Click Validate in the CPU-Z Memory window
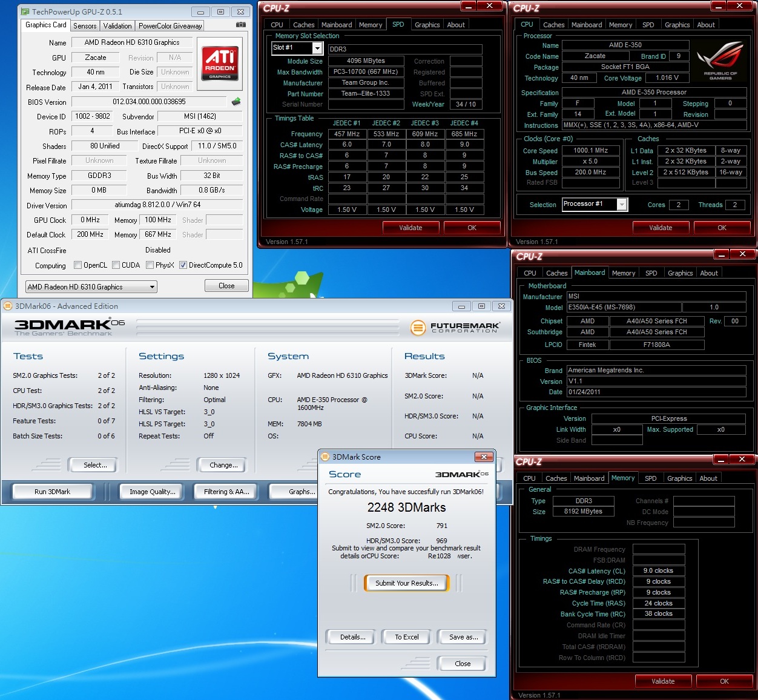The width and height of the screenshot is (758, 700). [x=663, y=681]
